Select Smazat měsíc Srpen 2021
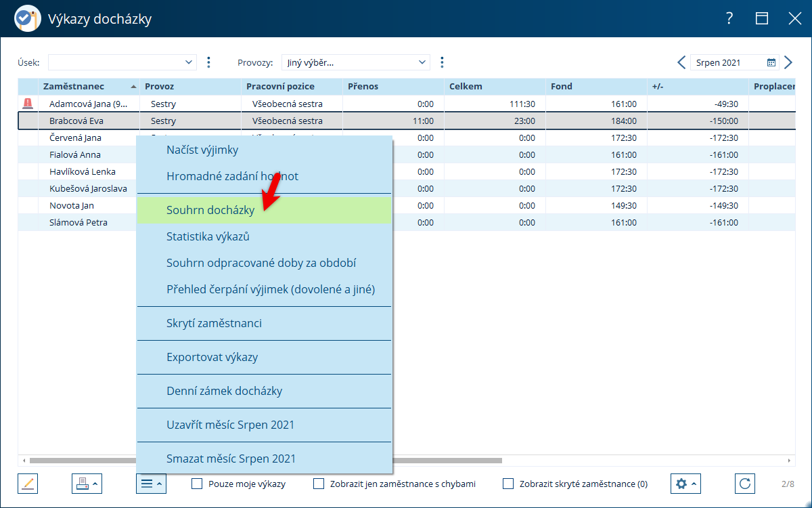Image resolution: width=812 pixels, height=508 pixels. coord(264,459)
